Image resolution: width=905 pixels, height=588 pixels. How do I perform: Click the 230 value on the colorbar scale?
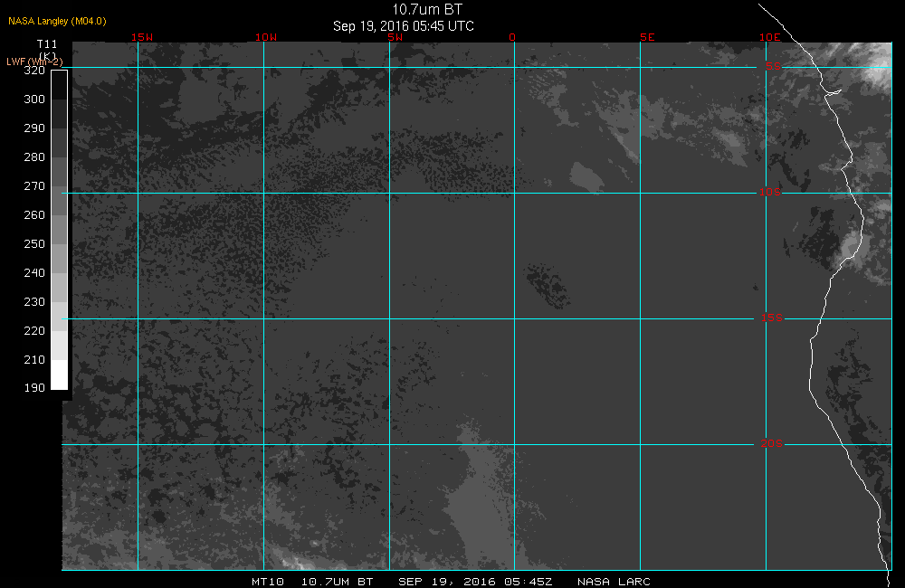click(x=34, y=302)
